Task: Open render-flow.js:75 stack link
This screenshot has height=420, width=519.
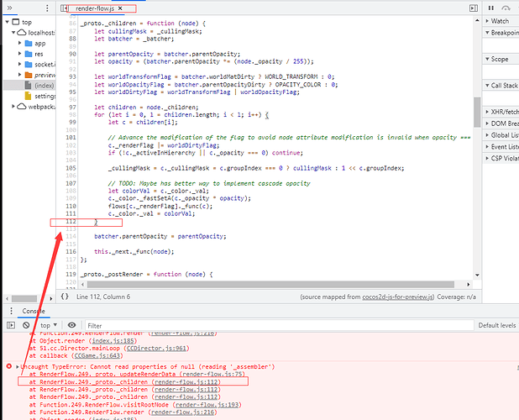Action: pos(213,374)
